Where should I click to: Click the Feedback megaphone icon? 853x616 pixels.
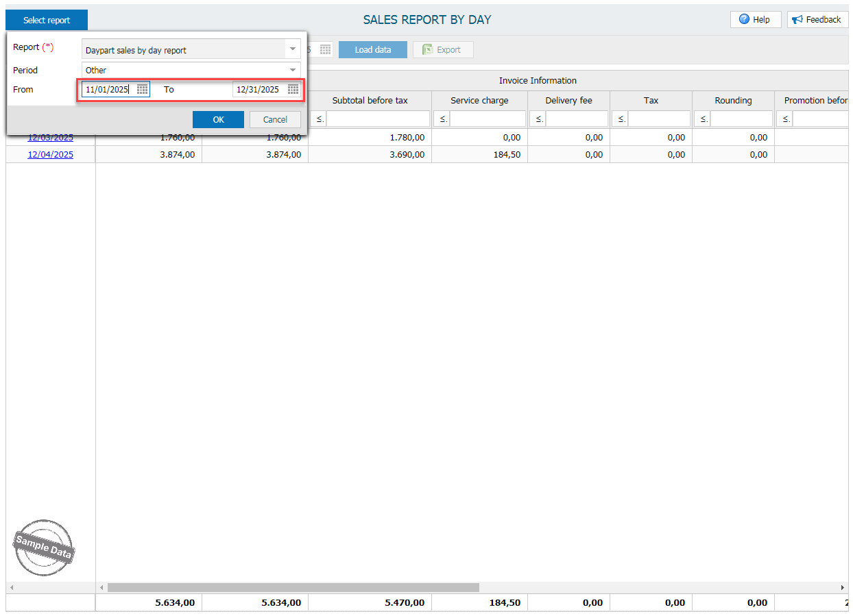[x=797, y=20]
